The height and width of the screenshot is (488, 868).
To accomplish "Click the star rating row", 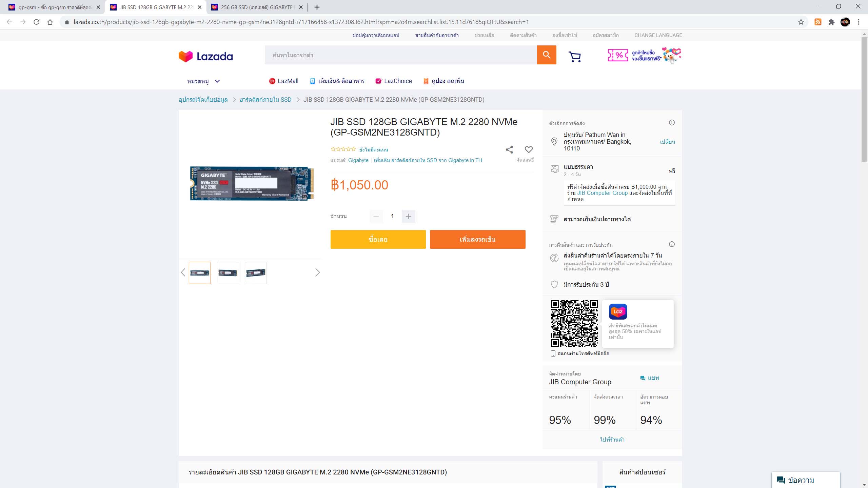I will pos(343,149).
